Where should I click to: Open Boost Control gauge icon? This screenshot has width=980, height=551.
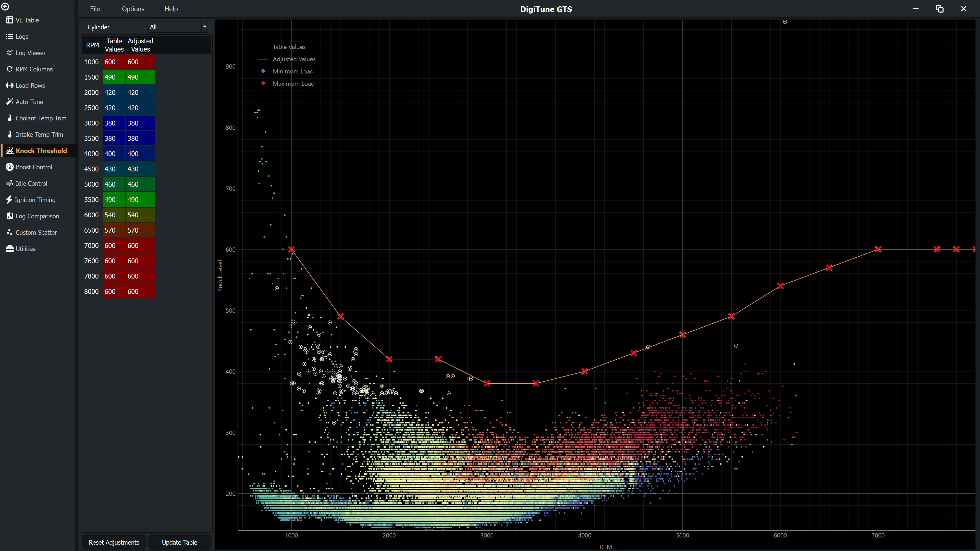tap(9, 167)
